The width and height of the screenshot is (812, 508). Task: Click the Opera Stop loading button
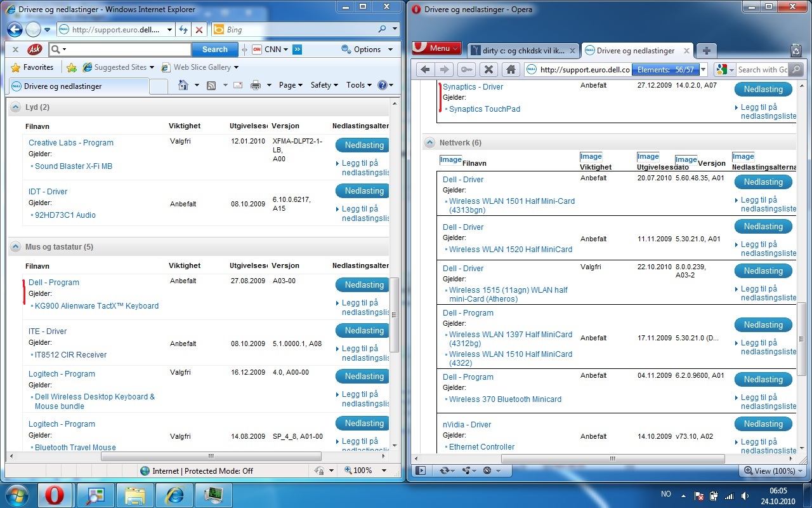[488, 70]
